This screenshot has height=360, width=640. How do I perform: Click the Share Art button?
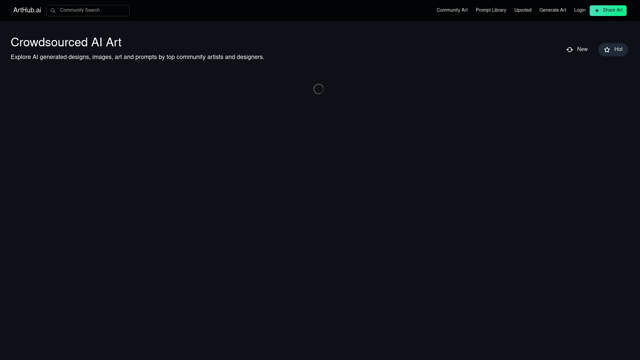click(x=608, y=10)
